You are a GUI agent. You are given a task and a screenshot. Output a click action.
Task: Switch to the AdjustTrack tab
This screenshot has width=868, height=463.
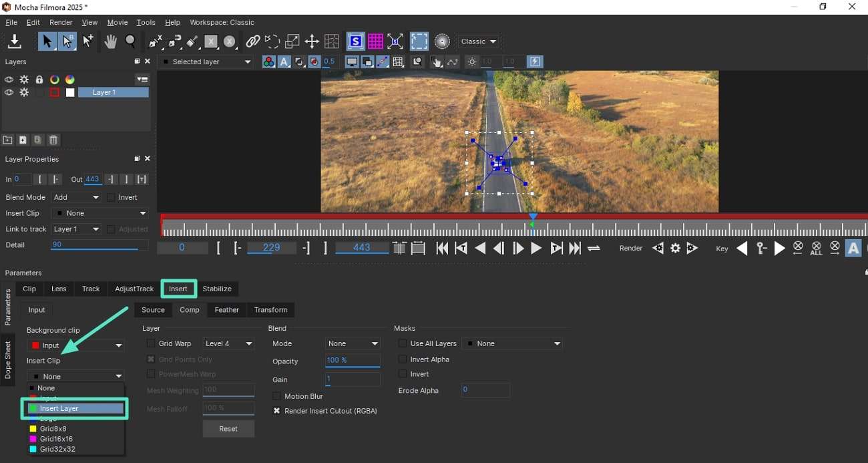coord(134,289)
